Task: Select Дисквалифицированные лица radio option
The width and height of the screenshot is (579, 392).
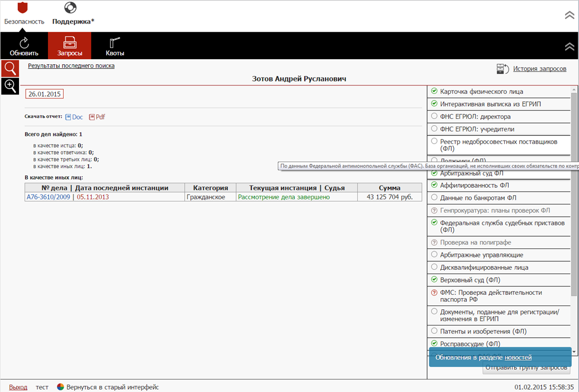Action: [434, 267]
